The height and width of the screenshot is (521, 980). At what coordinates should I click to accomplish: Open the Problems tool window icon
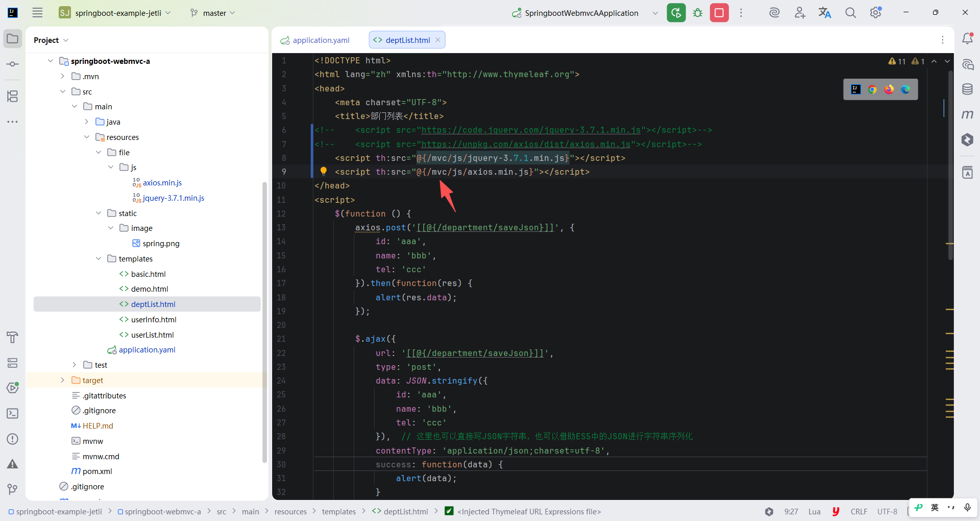coord(13,439)
